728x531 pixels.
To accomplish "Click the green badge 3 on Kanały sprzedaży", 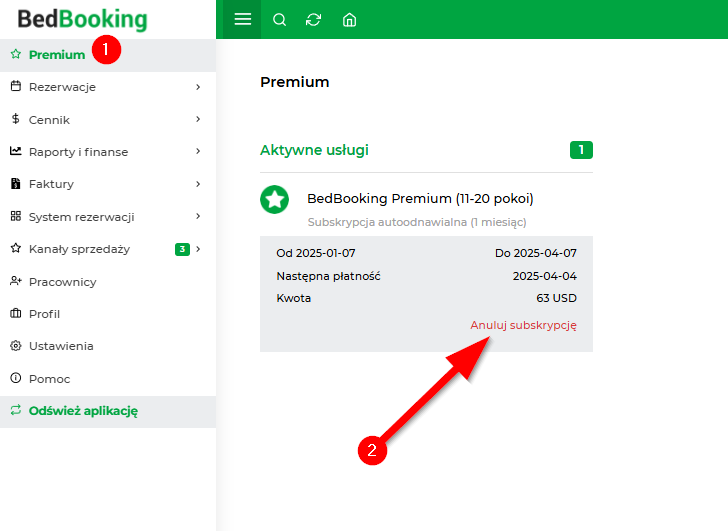I will click(182, 249).
